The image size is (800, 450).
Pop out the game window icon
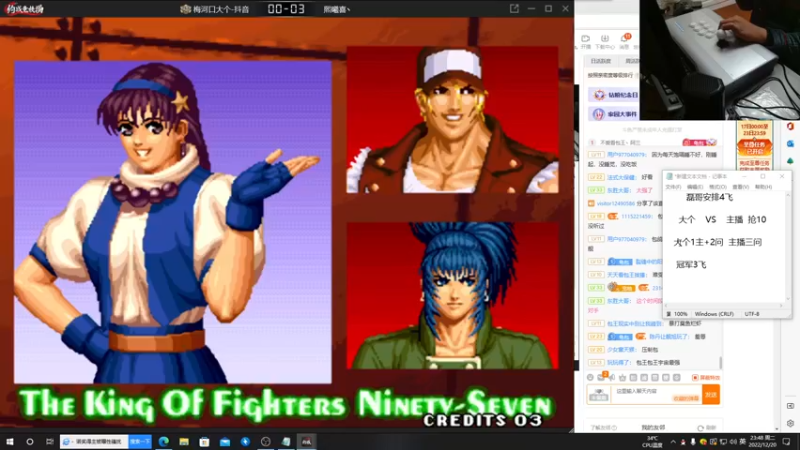click(514, 9)
